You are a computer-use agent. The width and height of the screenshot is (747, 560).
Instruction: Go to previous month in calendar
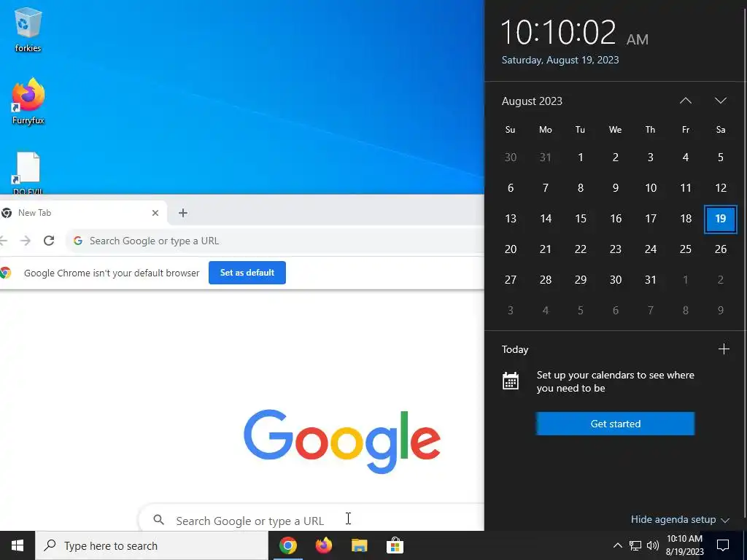coord(686,101)
